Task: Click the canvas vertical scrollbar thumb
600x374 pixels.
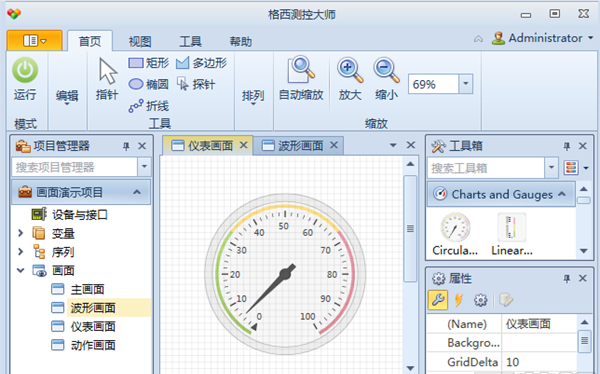Action: (410, 229)
